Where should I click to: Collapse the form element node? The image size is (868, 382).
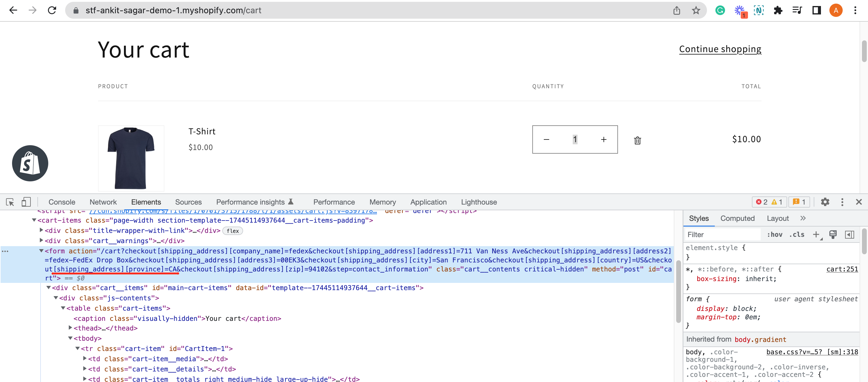click(x=41, y=251)
